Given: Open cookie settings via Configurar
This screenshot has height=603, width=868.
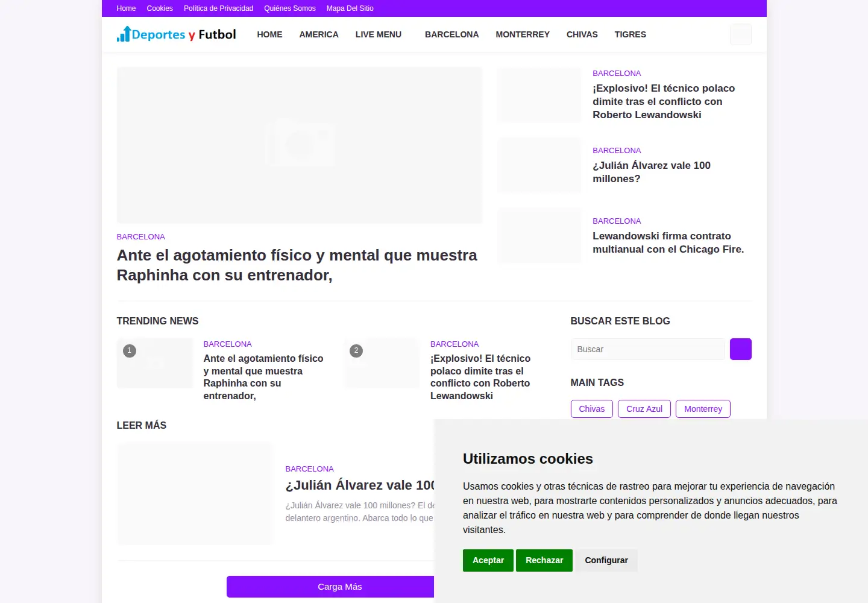Looking at the screenshot, I should point(606,560).
